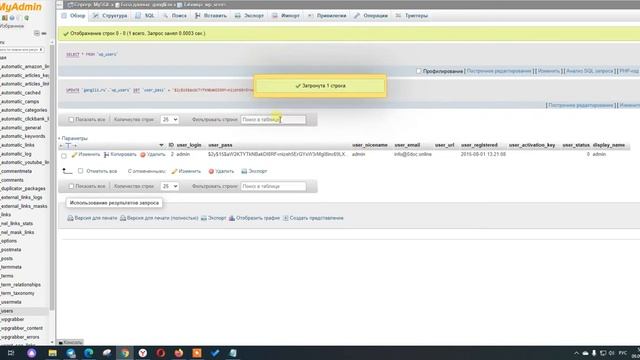Click the red Удалить icon in admin row
Viewport: 640px width, 360px height.
[143, 155]
